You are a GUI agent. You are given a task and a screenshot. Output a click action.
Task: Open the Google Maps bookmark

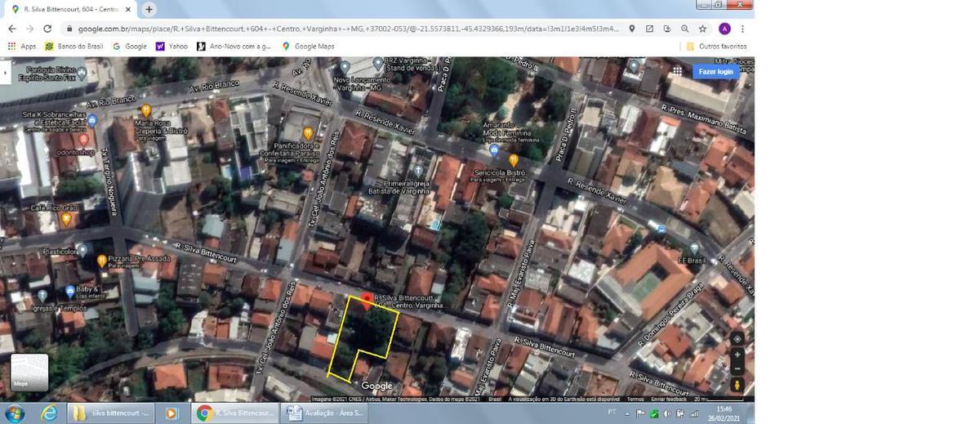pyautogui.click(x=308, y=47)
